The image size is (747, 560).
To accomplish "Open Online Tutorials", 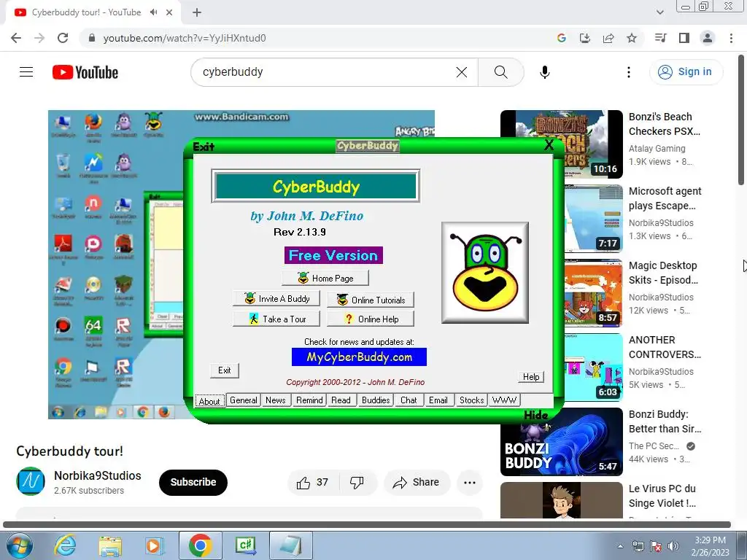I will [x=371, y=300].
